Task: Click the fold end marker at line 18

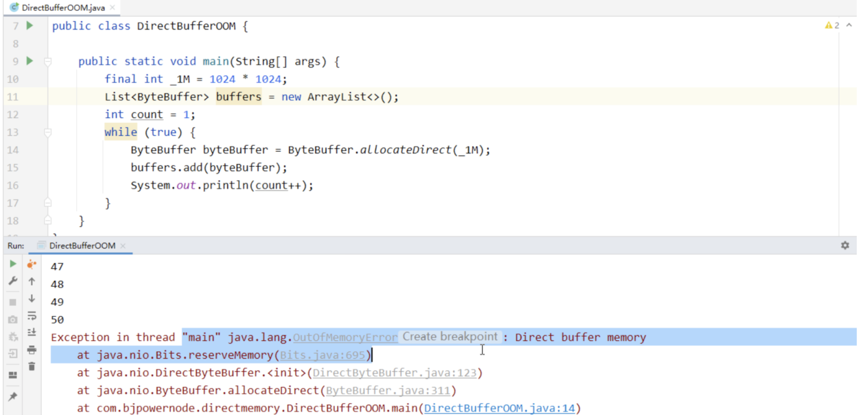Action: tap(48, 220)
